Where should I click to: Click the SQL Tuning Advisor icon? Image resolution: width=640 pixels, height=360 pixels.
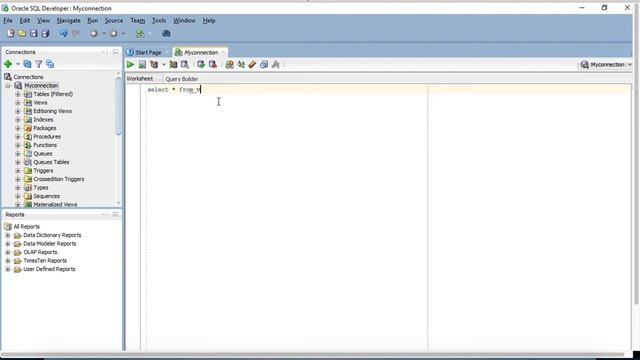click(x=185, y=64)
